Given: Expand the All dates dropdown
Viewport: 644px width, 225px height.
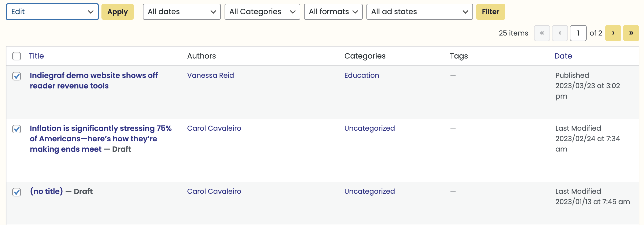Looking at the screenshot, I should pos(182,12).
